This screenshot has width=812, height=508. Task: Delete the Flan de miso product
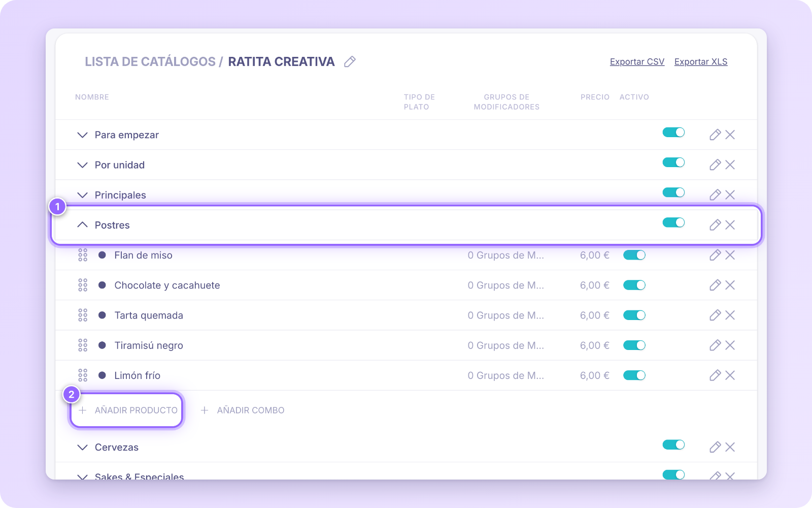(730, 255)
